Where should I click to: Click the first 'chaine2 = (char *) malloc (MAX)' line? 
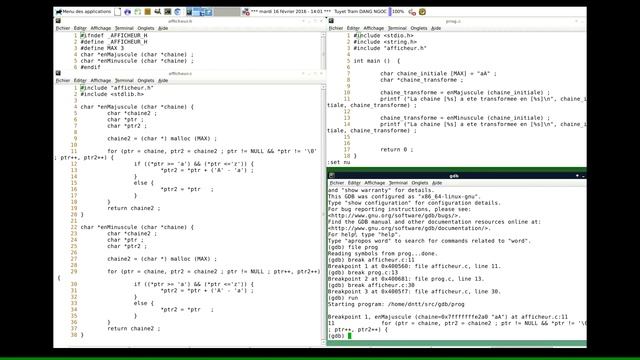[162, 138]
